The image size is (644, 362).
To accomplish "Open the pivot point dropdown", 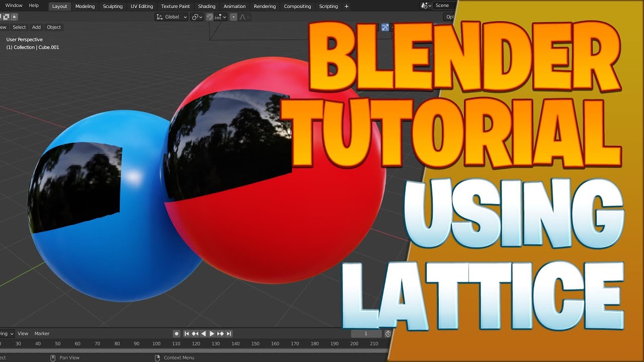I will click(197, 17).
